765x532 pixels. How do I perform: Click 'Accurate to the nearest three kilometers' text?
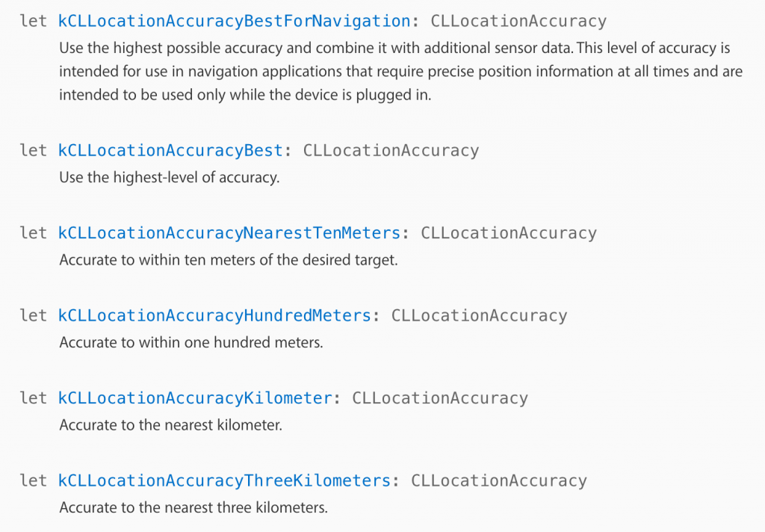click(193, 507)
